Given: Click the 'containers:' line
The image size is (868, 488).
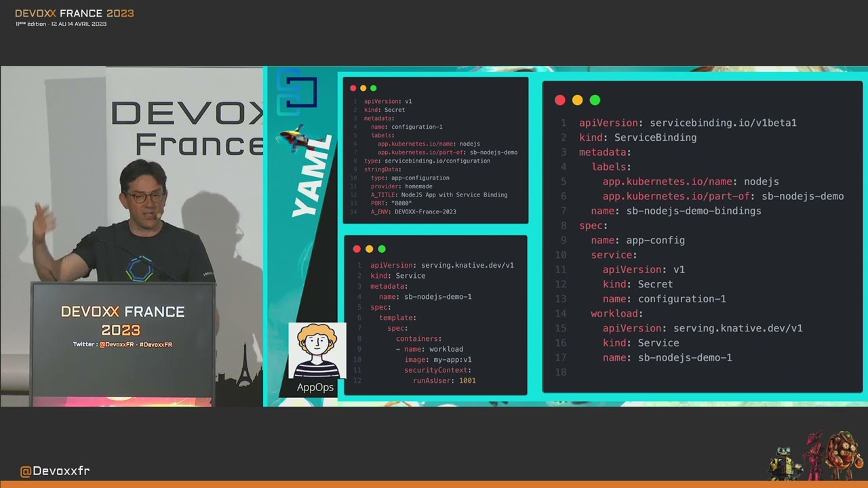Looking at the screenshot, I should click(418, 338).
